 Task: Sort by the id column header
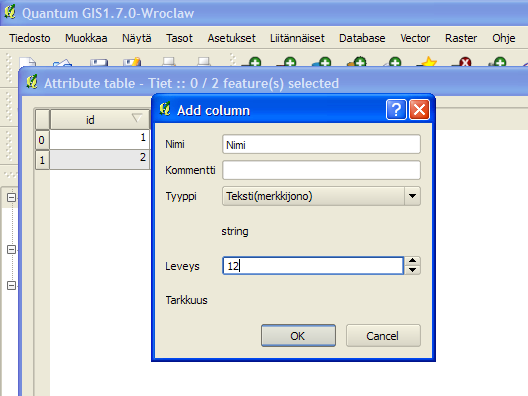coord(100,119)
